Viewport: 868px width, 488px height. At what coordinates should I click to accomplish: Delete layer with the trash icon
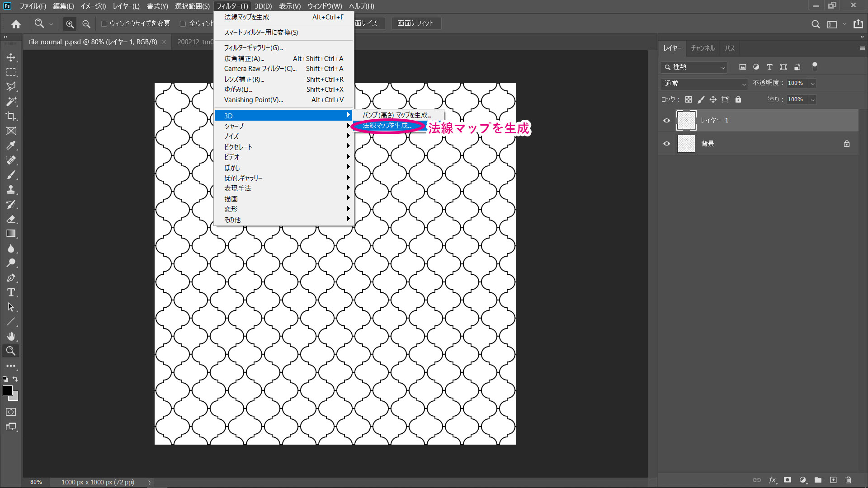[849, 480]
